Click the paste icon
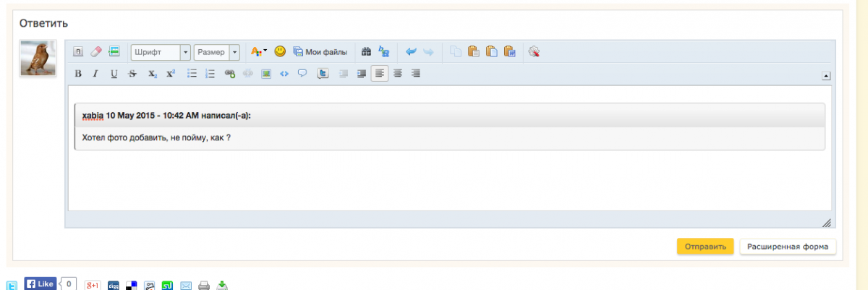868x290 pixels. point(474,52)
